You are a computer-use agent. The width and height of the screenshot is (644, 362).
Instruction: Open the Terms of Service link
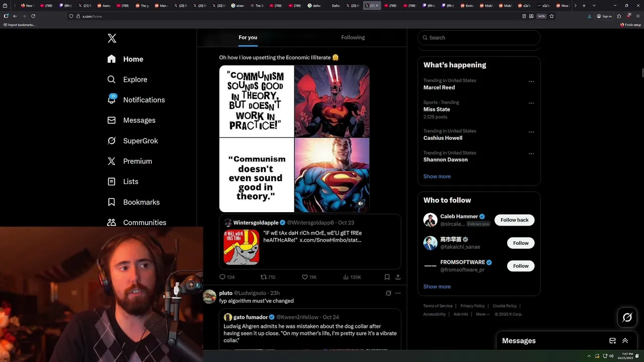tap(438, 306)
